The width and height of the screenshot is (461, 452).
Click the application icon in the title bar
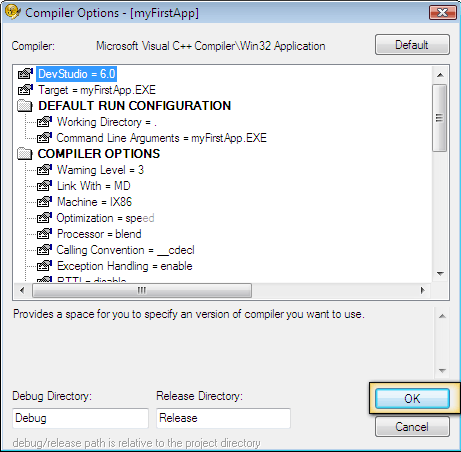pos(13,12)
